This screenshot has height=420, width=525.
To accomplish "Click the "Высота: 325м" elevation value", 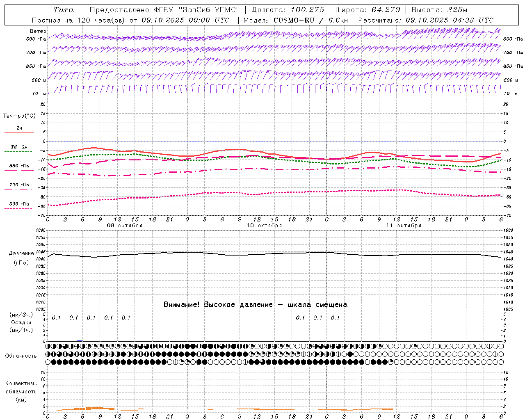I will (x=439, y=10).
